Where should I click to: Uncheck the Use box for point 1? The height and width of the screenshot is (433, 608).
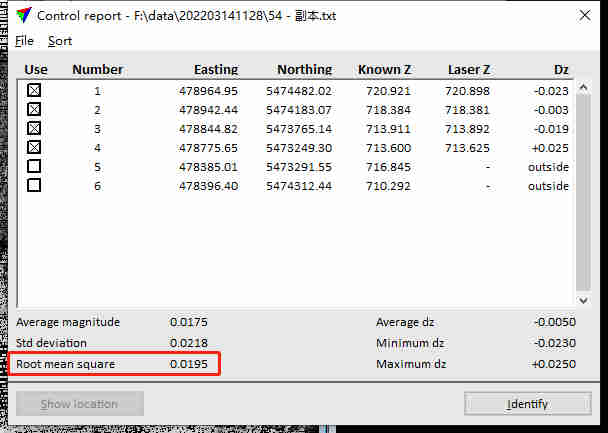tap(35, 90)
